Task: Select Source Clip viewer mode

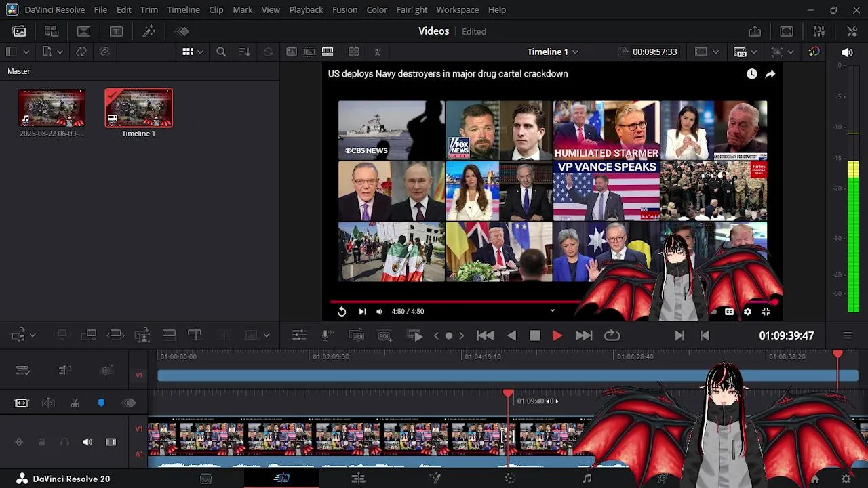Action: click(292, 52)
